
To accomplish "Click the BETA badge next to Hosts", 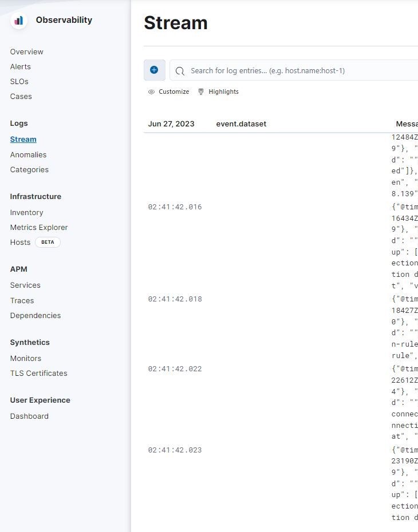I will tap(48, 242).
